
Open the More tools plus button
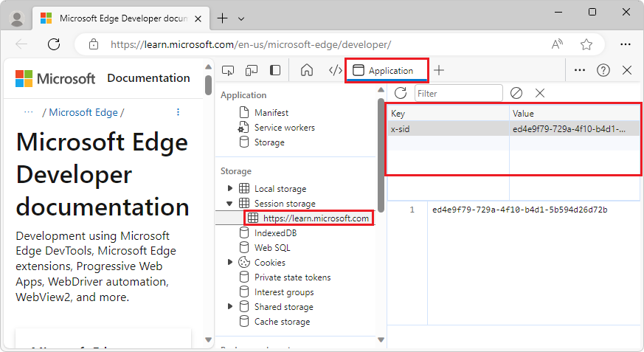[439, 70]
